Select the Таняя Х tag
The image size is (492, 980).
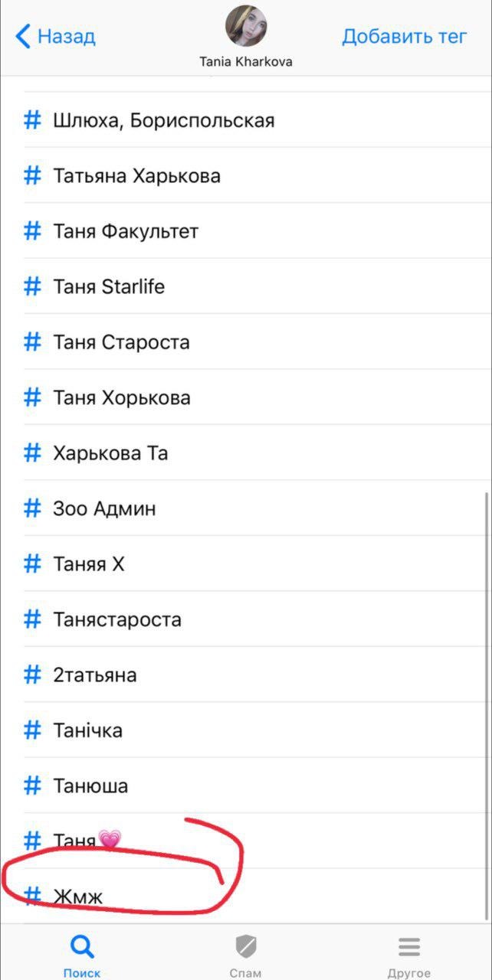[x=246, y=563]
